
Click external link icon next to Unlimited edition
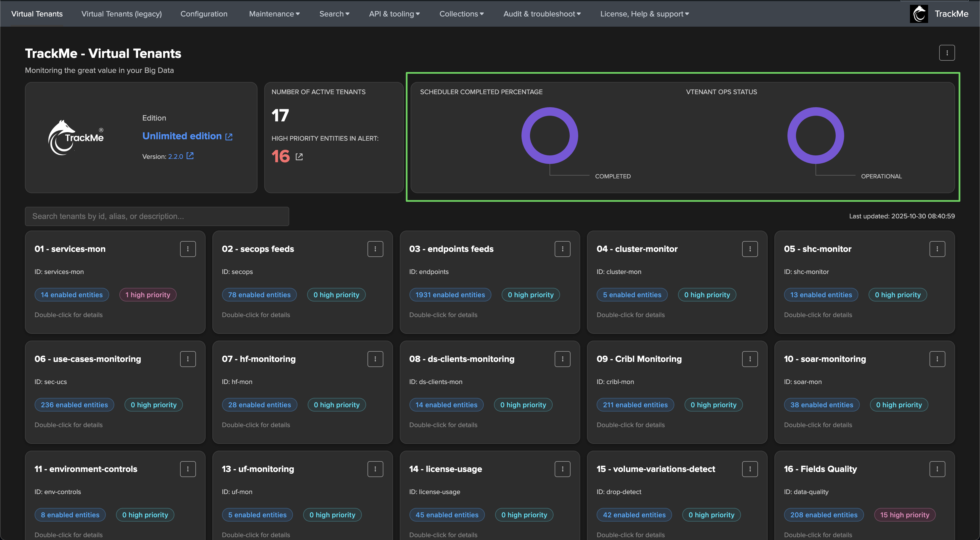(229, 137)
